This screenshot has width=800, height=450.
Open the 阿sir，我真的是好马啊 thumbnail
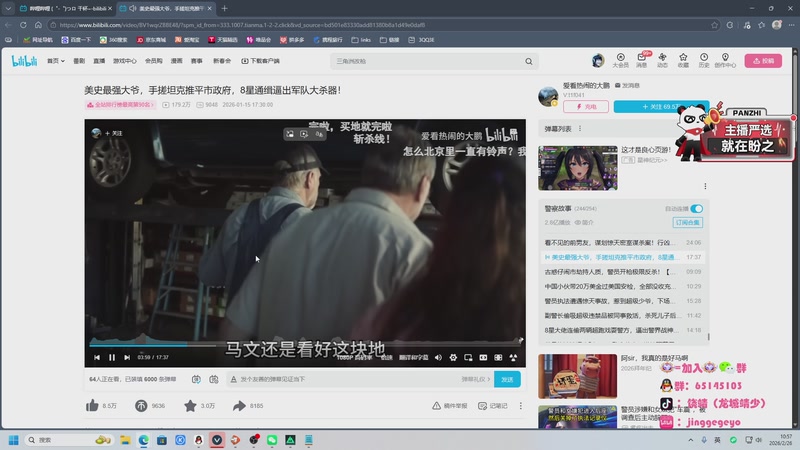(578, 376)
